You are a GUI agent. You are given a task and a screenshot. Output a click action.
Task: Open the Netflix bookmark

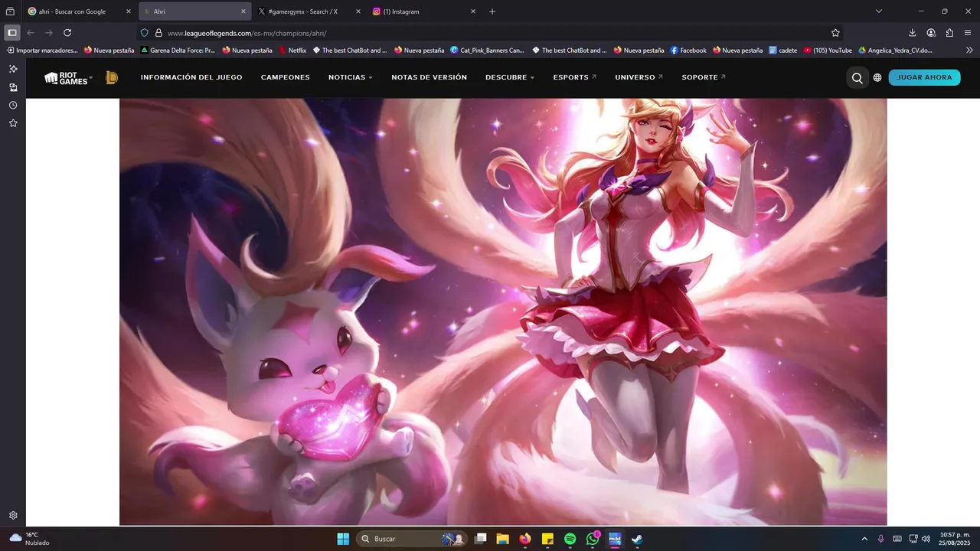coord(292,51)
